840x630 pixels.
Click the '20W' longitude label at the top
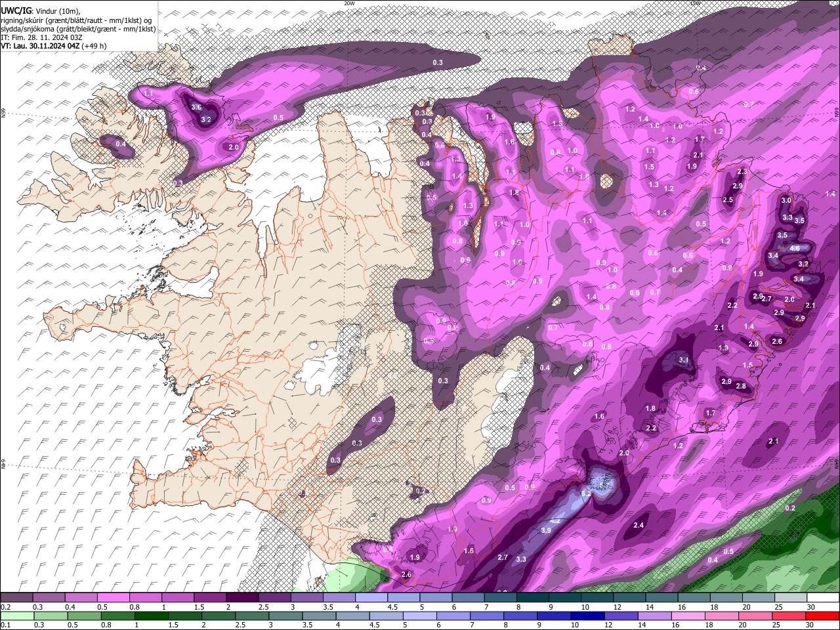[x=349, y=3]
